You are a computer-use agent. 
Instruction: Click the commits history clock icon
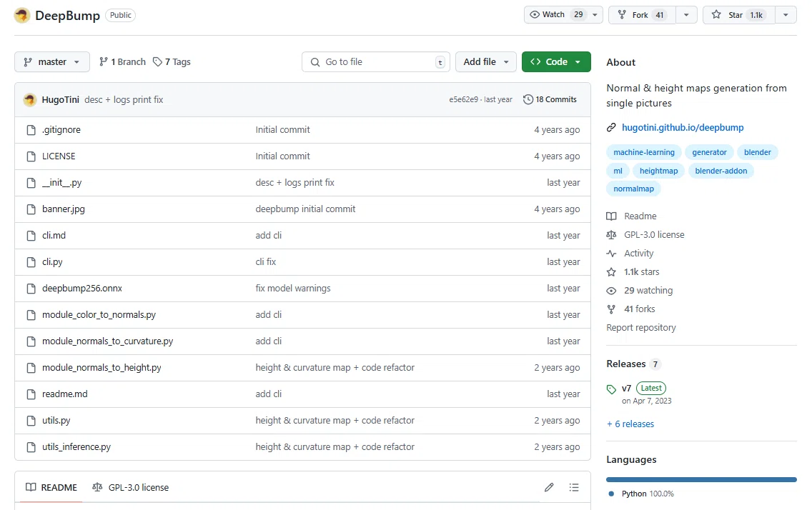coord(528,99)
